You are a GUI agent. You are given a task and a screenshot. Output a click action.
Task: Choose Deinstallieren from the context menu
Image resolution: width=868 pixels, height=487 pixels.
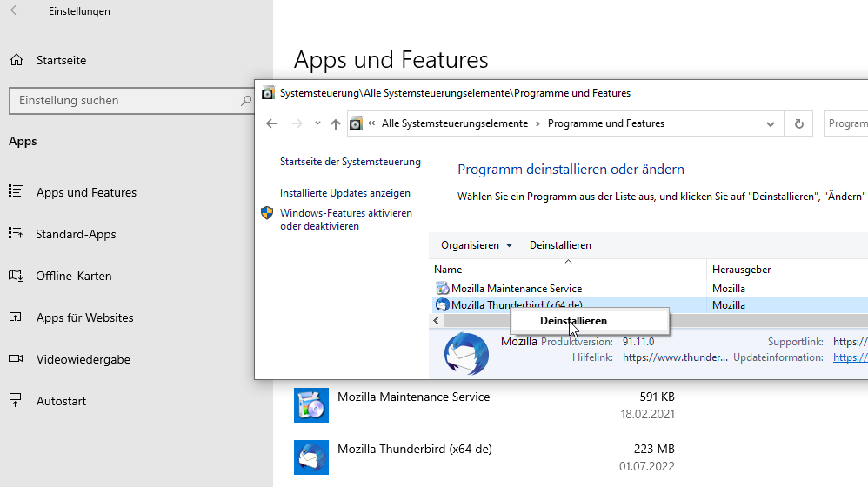click(573, 321)
